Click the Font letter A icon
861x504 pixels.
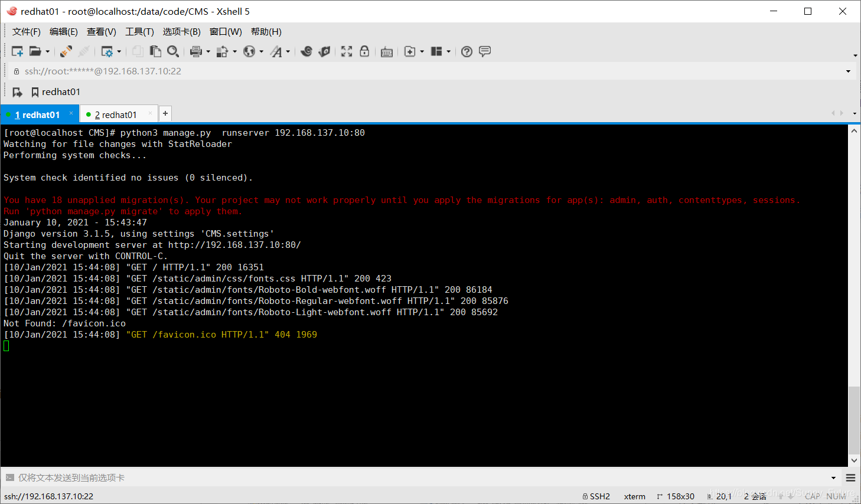(276, 51)
